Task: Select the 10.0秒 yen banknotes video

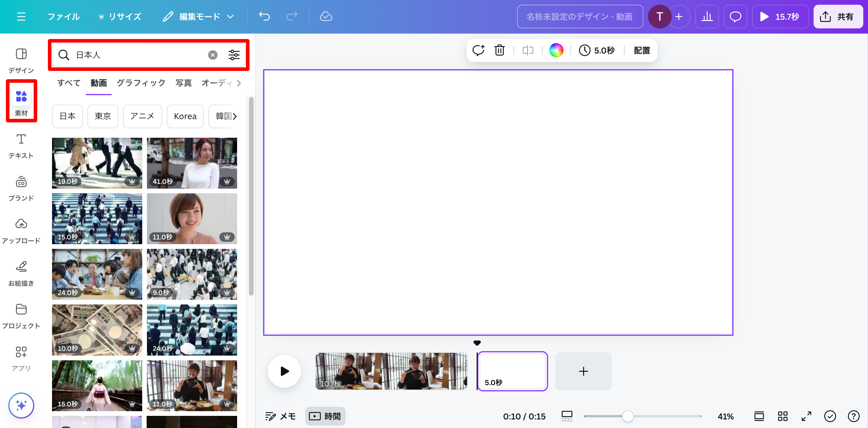Action: point(97,330)
